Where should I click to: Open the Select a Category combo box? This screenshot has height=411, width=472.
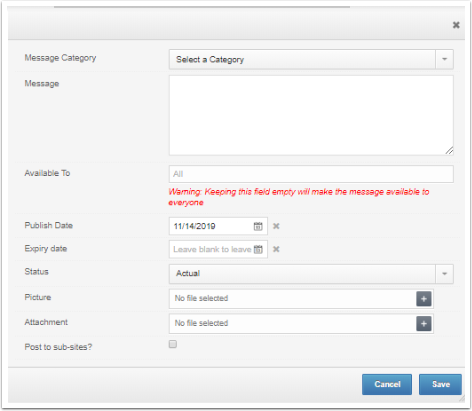point(311,59)
